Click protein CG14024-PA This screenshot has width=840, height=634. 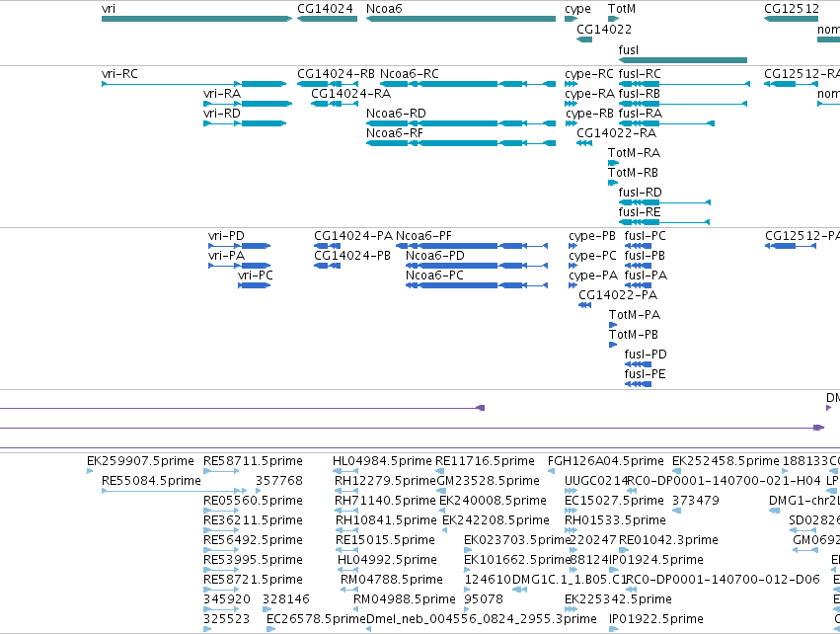(x=328, y=246)
